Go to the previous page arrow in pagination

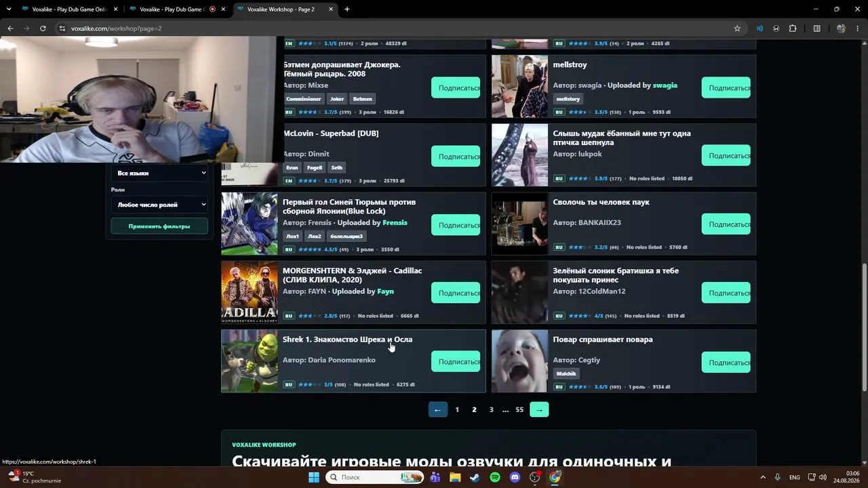click(x=437, y=409)
